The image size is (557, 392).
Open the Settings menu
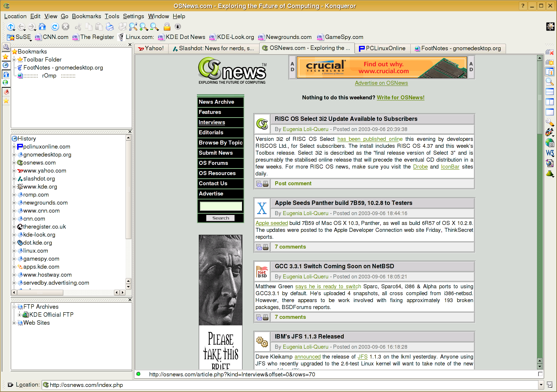click(x=134, y=16)
